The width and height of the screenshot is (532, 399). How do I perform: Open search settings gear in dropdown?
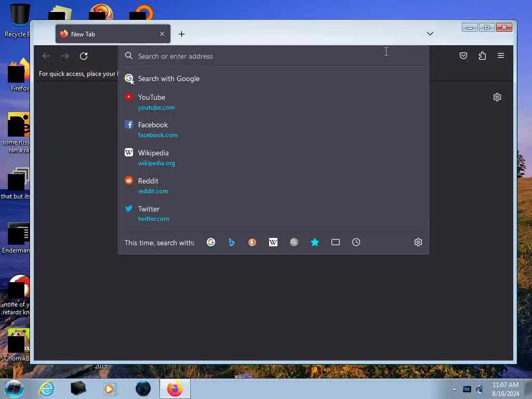tap(418, 242)
